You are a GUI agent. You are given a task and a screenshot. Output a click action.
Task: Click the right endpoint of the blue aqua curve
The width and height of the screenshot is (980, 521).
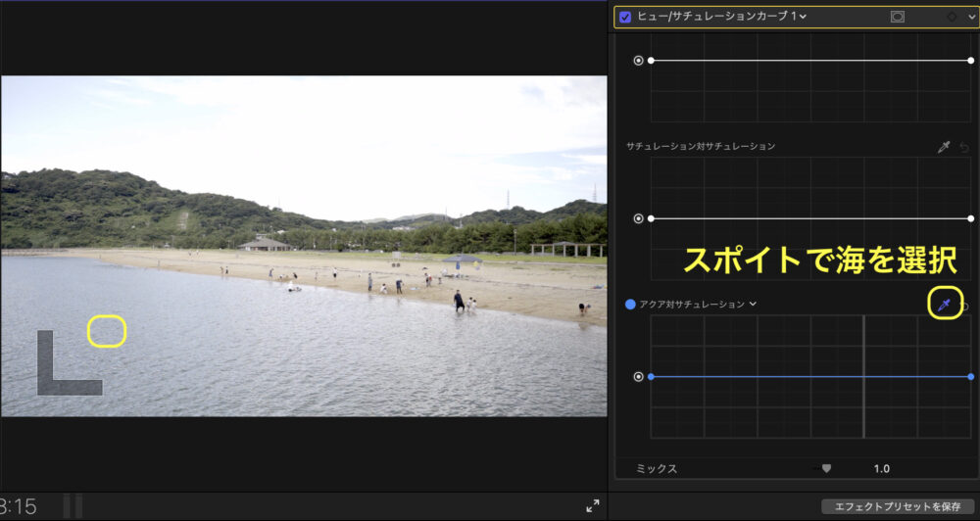[970, 376]
